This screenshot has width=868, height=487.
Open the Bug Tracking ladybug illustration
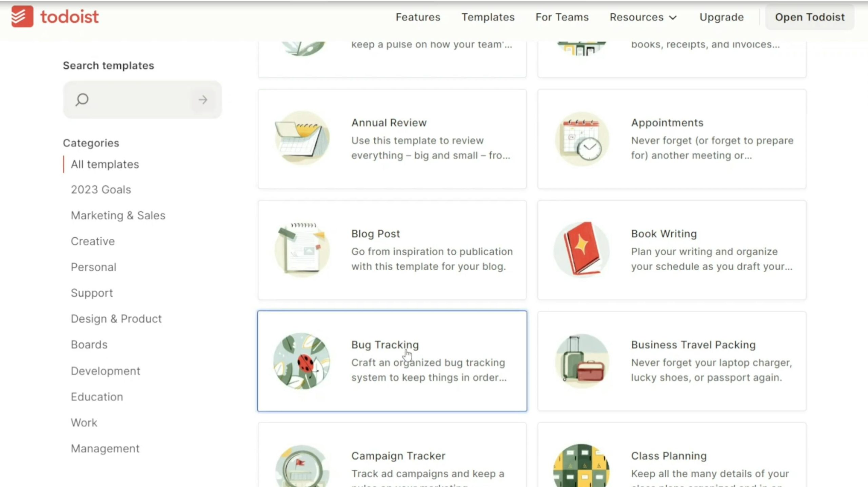301,361
